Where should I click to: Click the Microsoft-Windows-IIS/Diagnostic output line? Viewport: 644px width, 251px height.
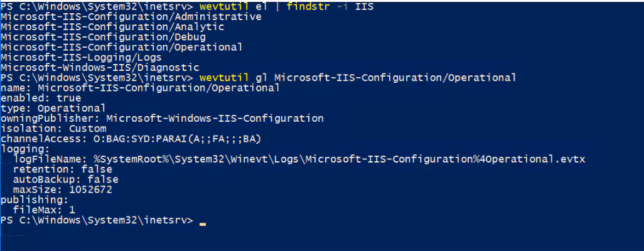click(x=100, y=67)
